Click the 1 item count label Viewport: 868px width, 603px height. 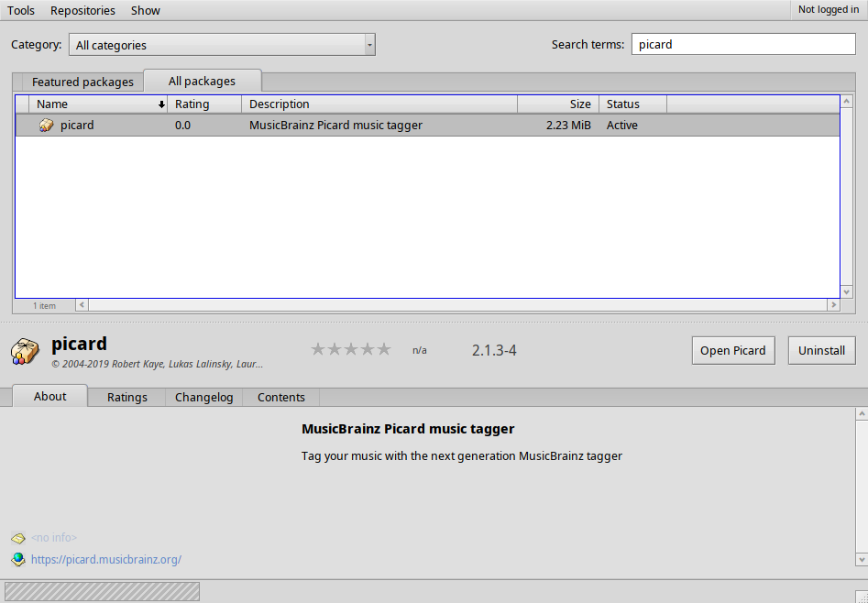[x=44, y=306]
